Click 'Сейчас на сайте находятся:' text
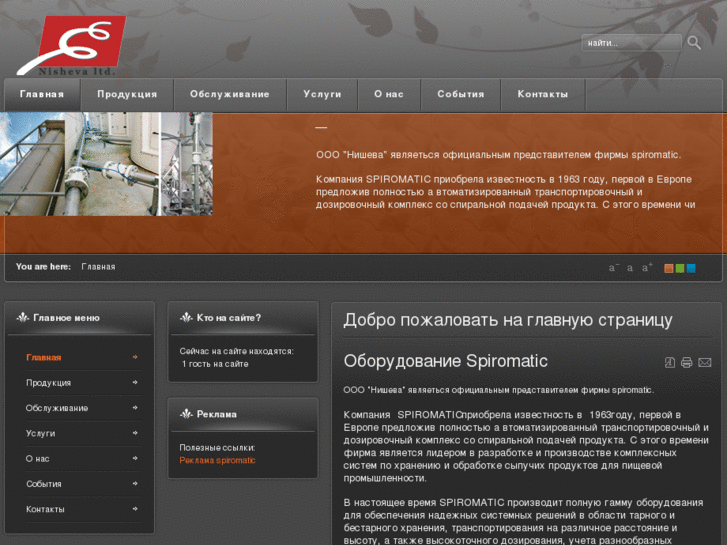Image resolution: width=727 pixels, height=545 pixels. click(236, 352)
